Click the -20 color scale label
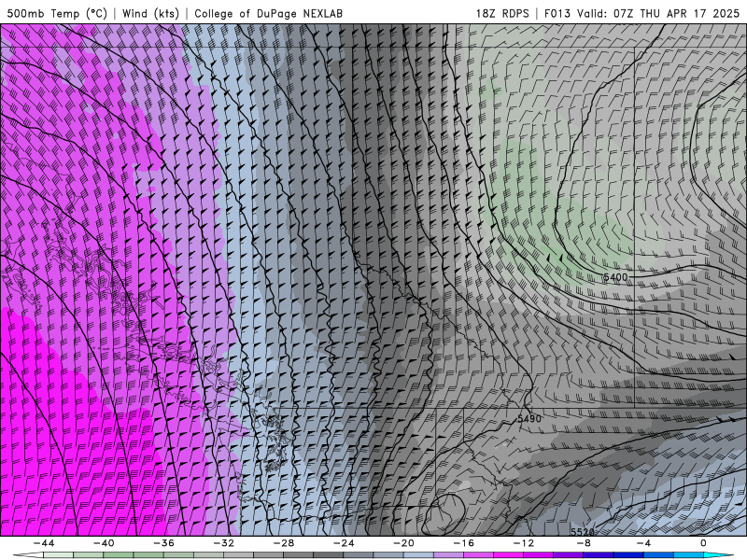Image resolution: width=747 pixels, height=560 pixels. pos(403,543)
